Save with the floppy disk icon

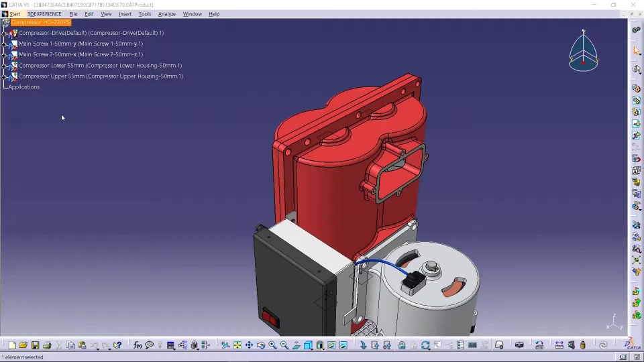click(36, 345)
